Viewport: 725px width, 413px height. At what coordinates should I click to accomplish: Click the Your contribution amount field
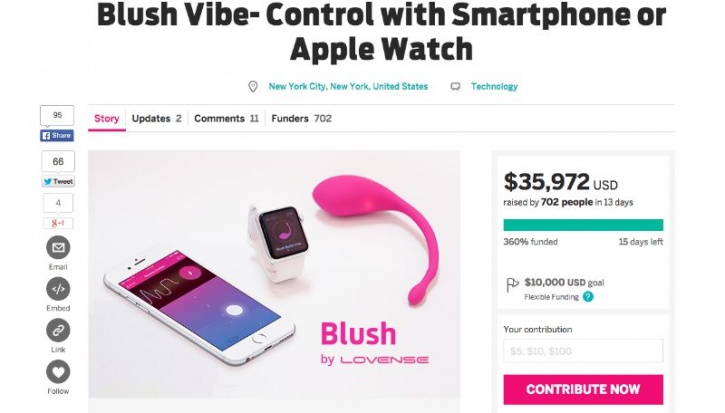583,351
